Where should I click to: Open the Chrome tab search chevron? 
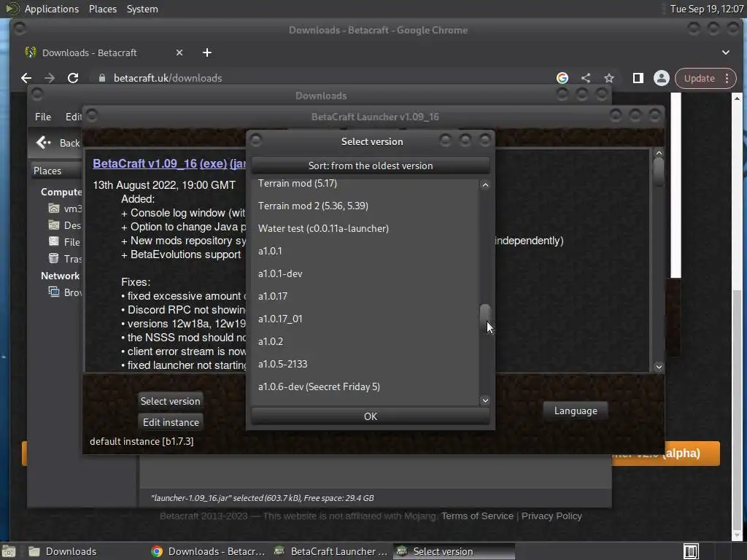click(726, 52)
